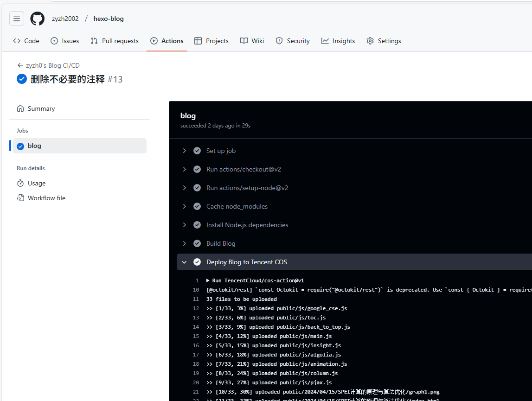Open the Insights tab
This screenshot has height=401, width=532.
pyautogui.click(x=338, y=41)
